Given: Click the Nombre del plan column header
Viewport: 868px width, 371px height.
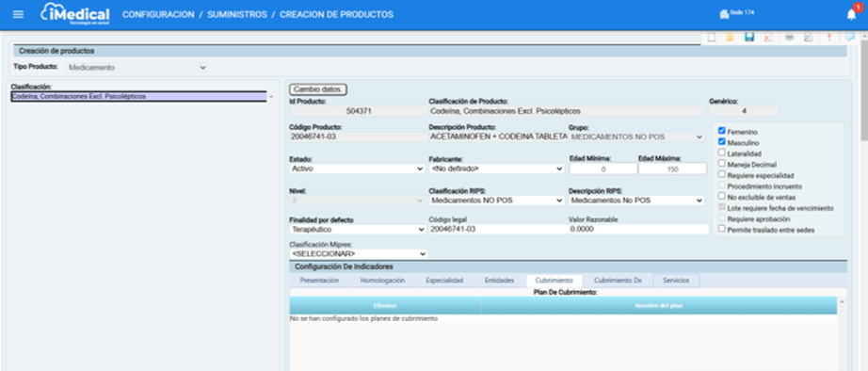Looking at the screenshot, I should (659, 306).
